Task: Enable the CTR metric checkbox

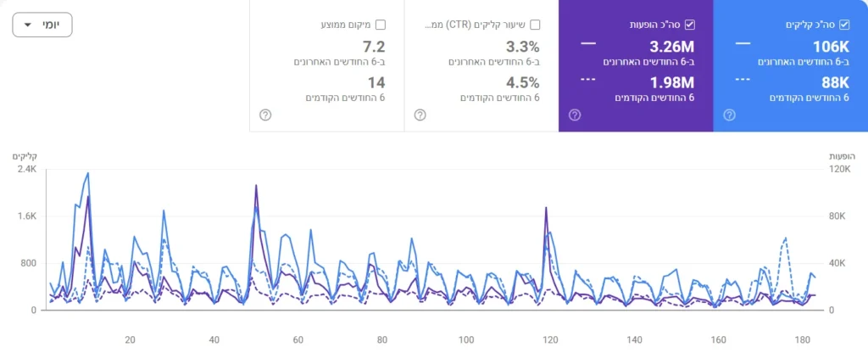Action: point(535,25)
